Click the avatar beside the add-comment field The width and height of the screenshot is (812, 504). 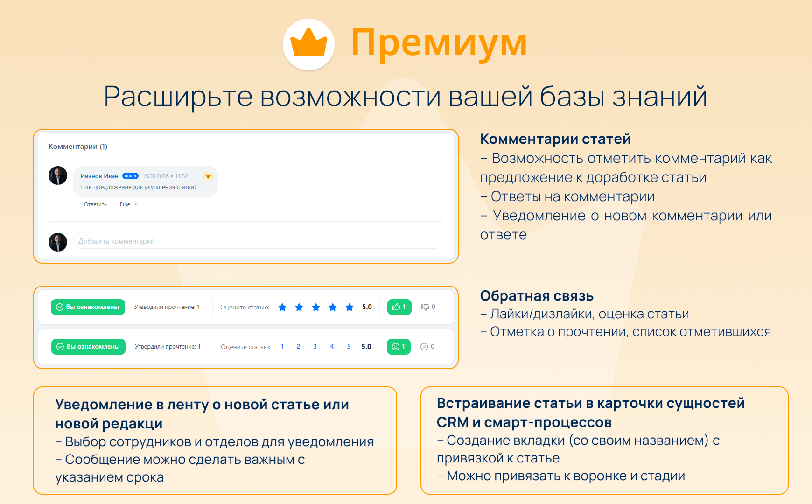(x=58, y=242)
